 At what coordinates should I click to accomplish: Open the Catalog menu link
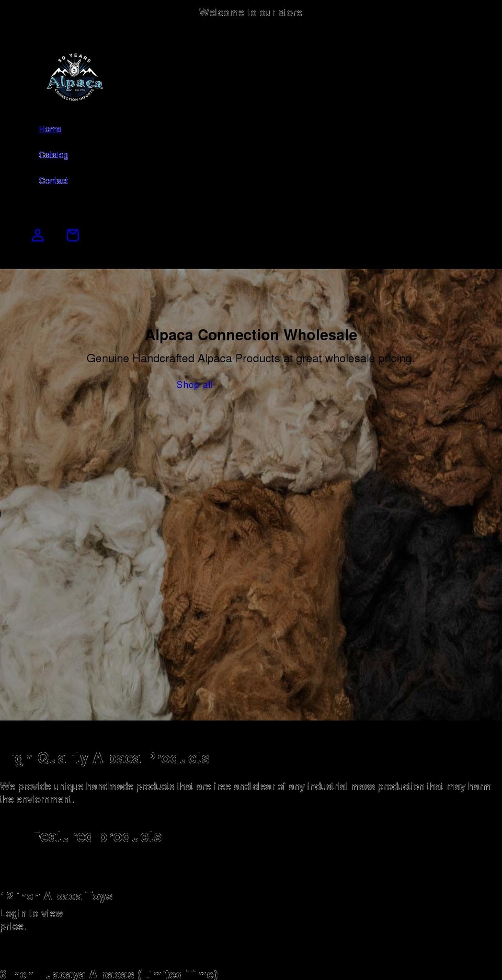click(x=53, y=155)
